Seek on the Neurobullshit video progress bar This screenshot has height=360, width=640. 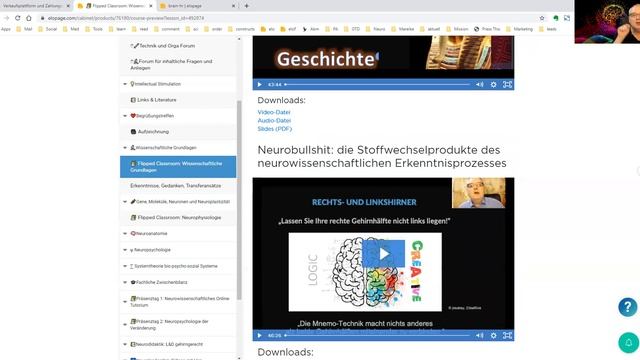pos(378,336)
